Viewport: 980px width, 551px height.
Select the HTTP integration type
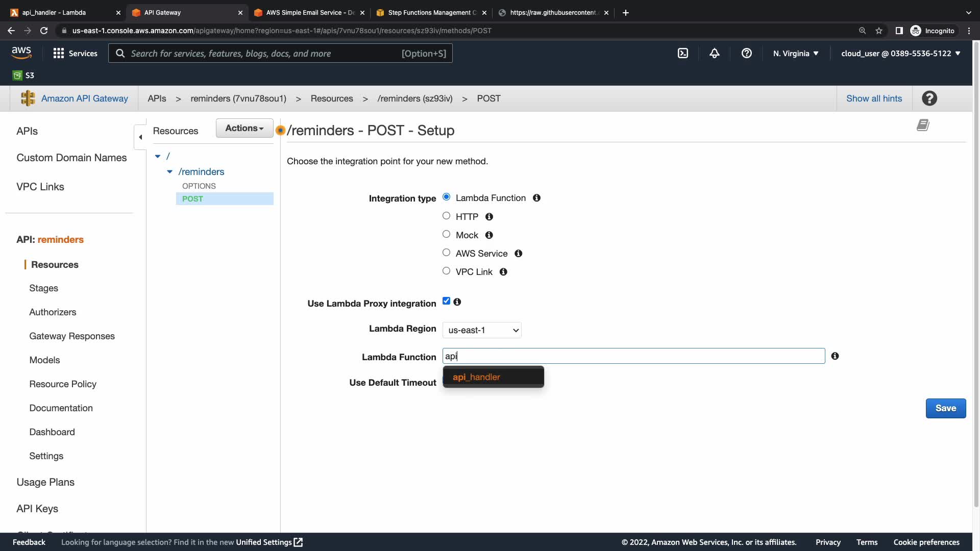click(x=446, y=216)
